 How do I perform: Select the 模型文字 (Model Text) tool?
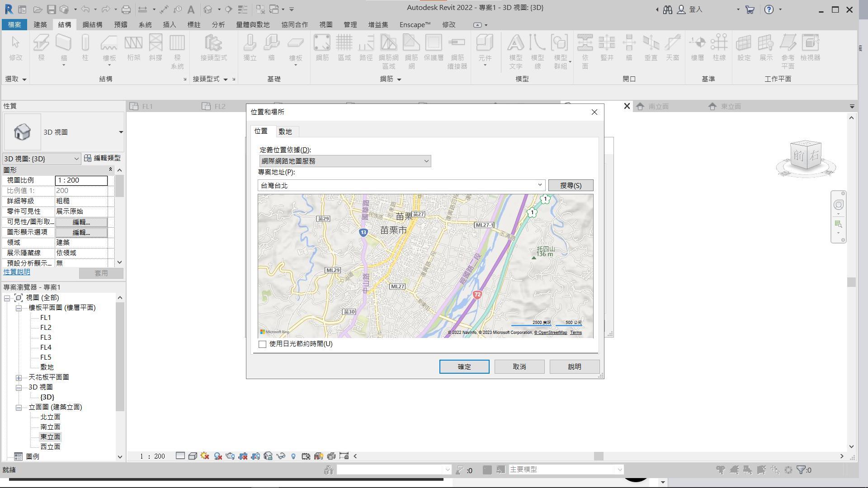[515, 52]
